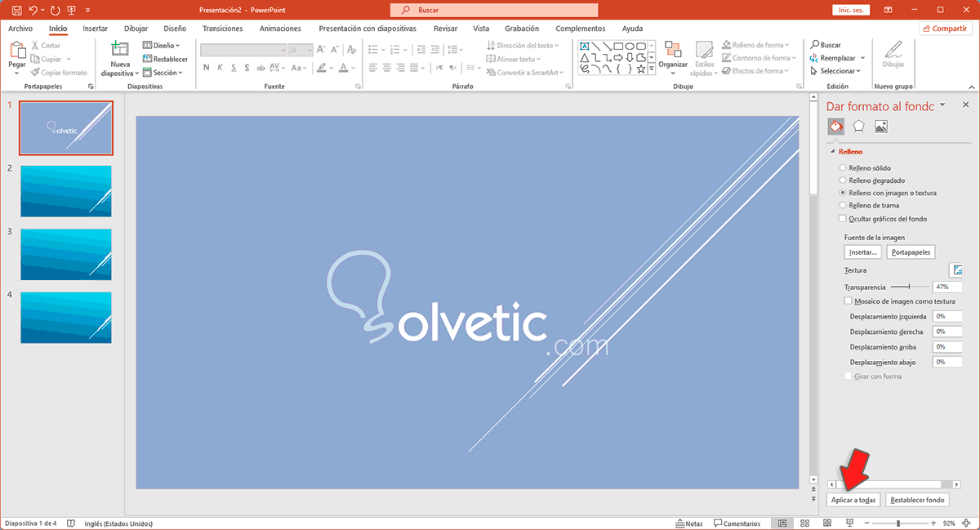Close the Dar formato al fondo pane

click(x=966, y=105)
